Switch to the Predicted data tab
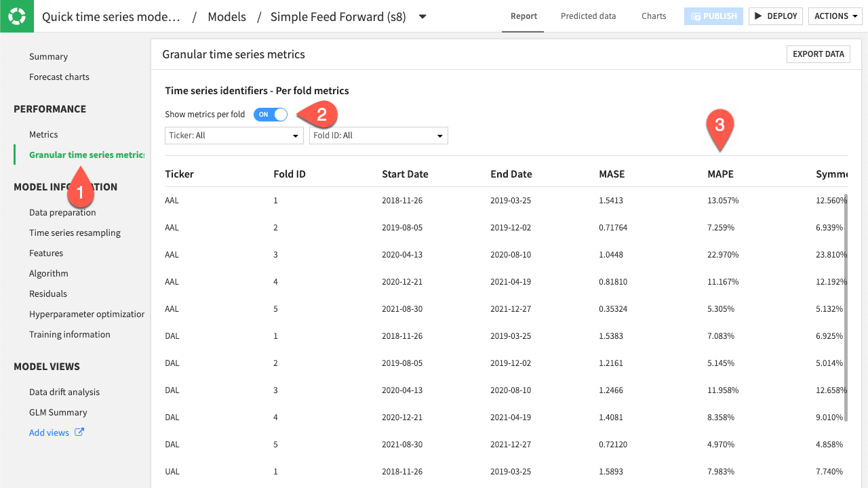868x488 pixels. click(x=588, y=16)
